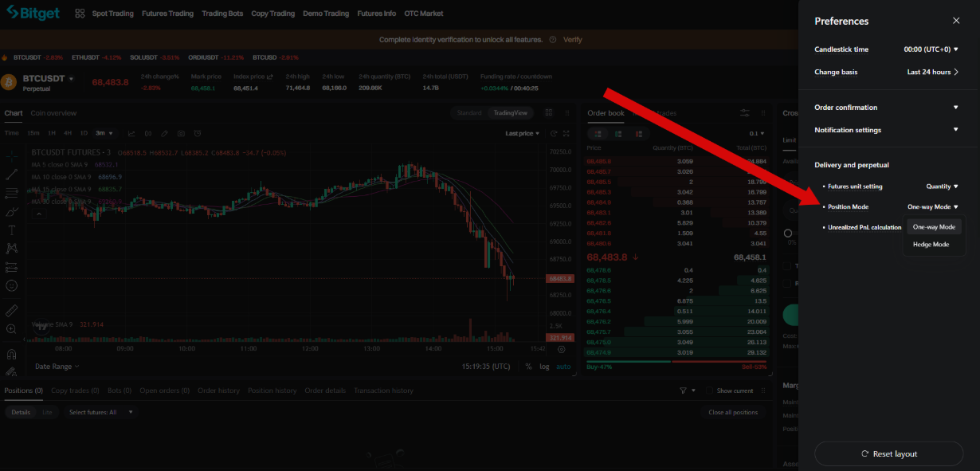This screenshot has height=471, width=980.
Task: Select the 15m timeframe
Action: (x=33, y=133)
